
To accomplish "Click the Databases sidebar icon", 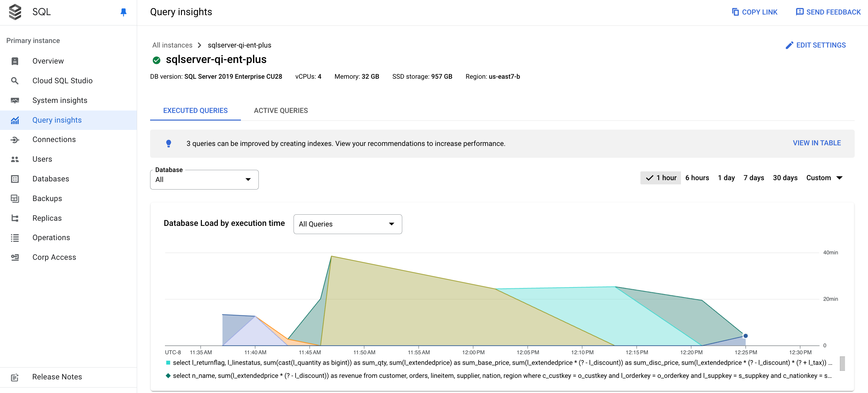I will click(15, 178).
